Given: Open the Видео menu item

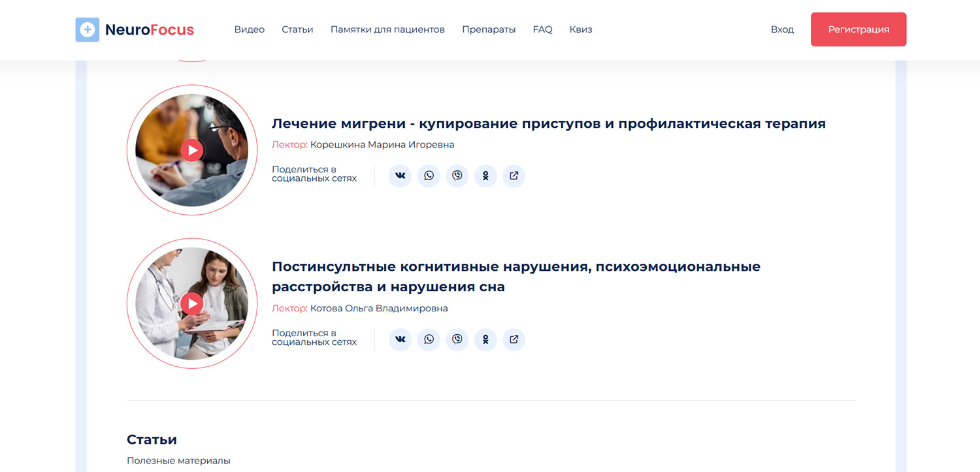Looking at the screenshot, I should pyautogui.click(x=249, y=29).
